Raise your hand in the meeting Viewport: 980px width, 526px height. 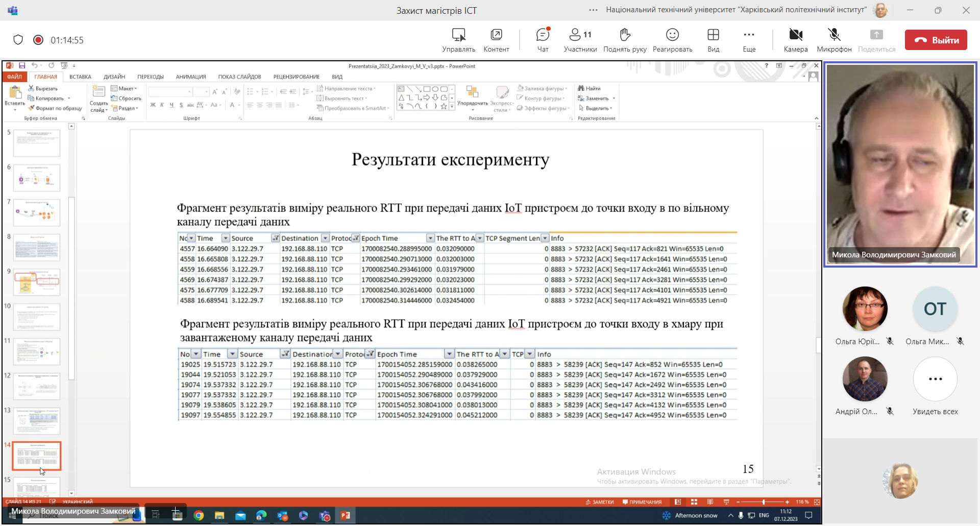point(625,40)
